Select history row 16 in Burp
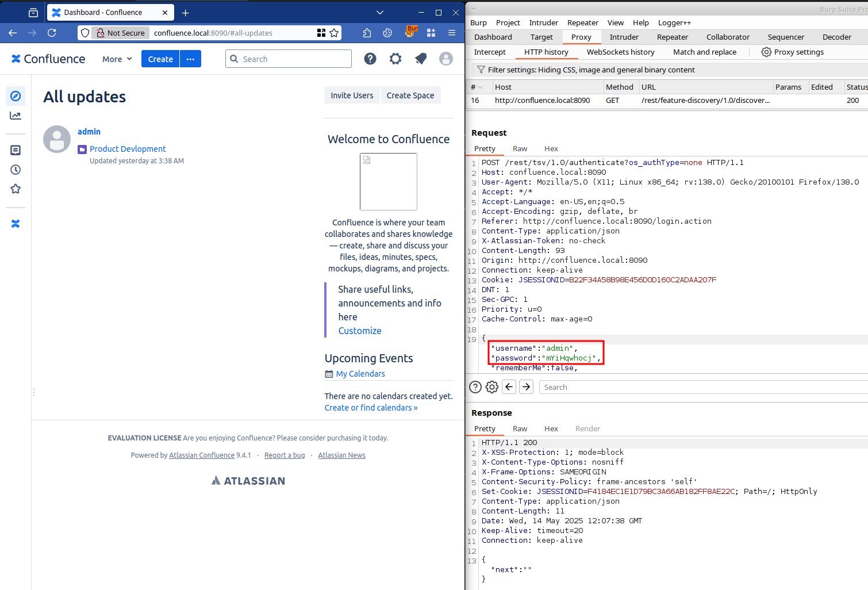Viewport: 868px width, 590px height. [x=668, y=100]
